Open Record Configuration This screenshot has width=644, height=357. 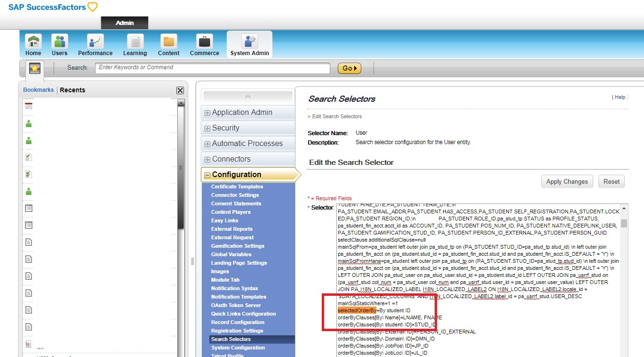pyautogui.click(x=238, y=322)
